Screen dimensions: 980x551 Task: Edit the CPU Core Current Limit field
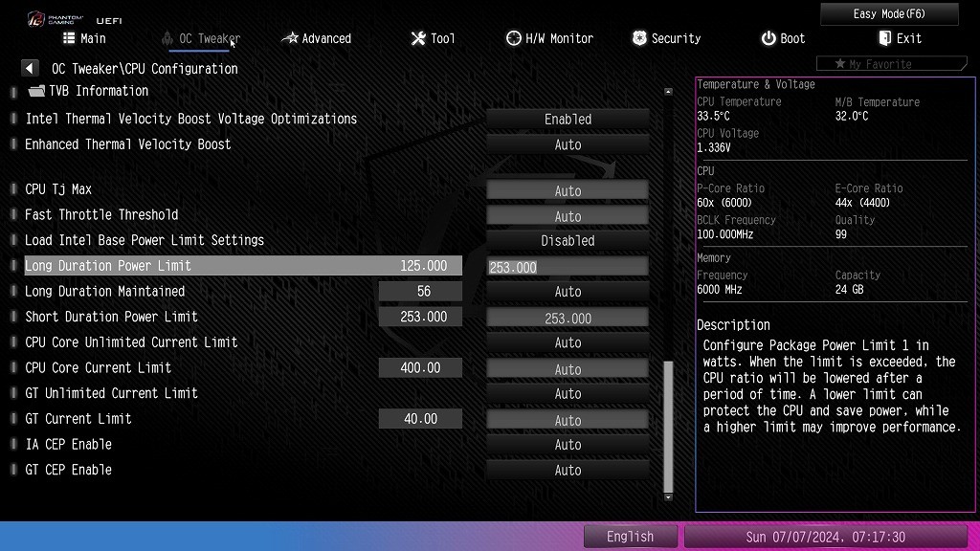[568, 369]
